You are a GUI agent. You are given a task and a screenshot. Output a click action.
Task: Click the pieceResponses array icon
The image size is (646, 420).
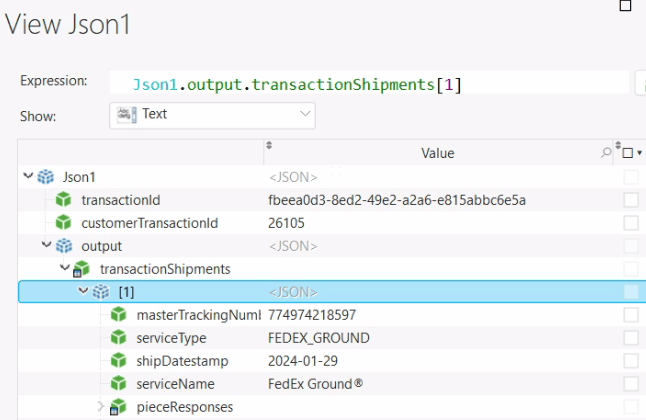pyautogui.click(x=119, y=407)
